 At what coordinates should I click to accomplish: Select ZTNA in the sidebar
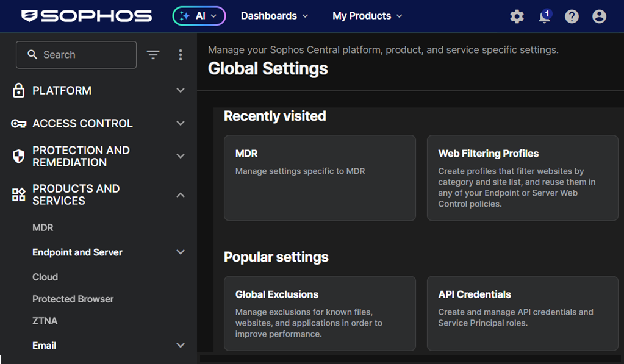coord(45,321)
